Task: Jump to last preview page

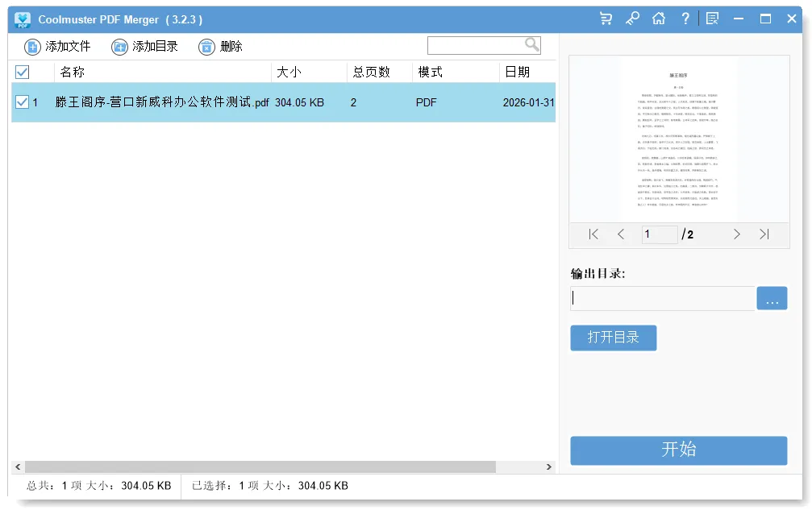Action: (764, 234)
